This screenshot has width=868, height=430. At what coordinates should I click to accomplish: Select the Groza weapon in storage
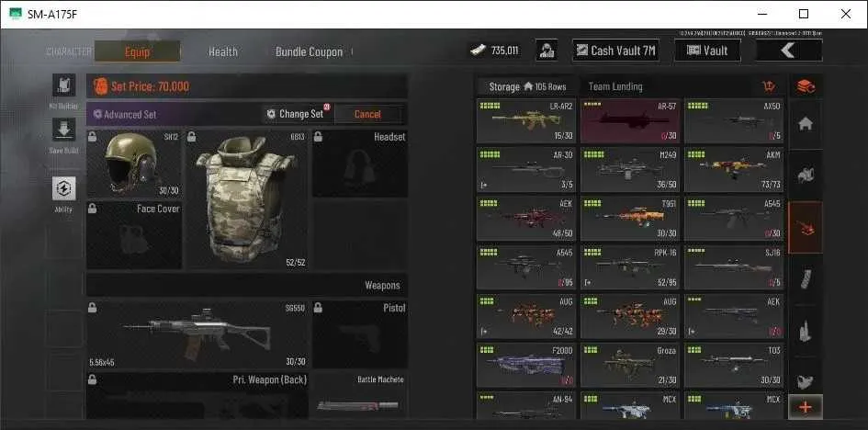coord(630,365)
